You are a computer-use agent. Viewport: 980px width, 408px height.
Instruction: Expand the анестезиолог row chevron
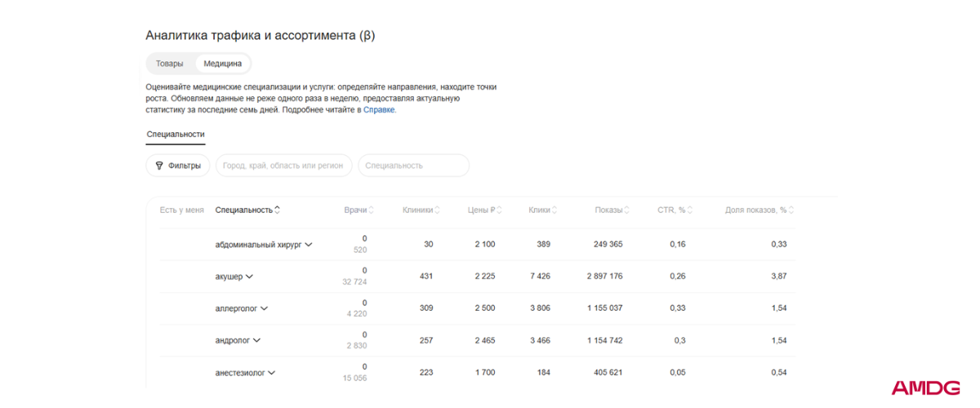tap(271, 373)
